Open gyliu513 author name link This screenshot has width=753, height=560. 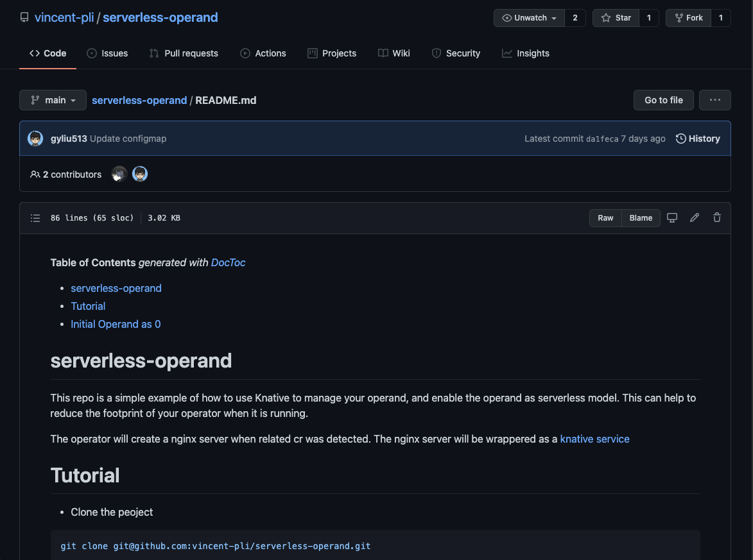coord(69,139)
